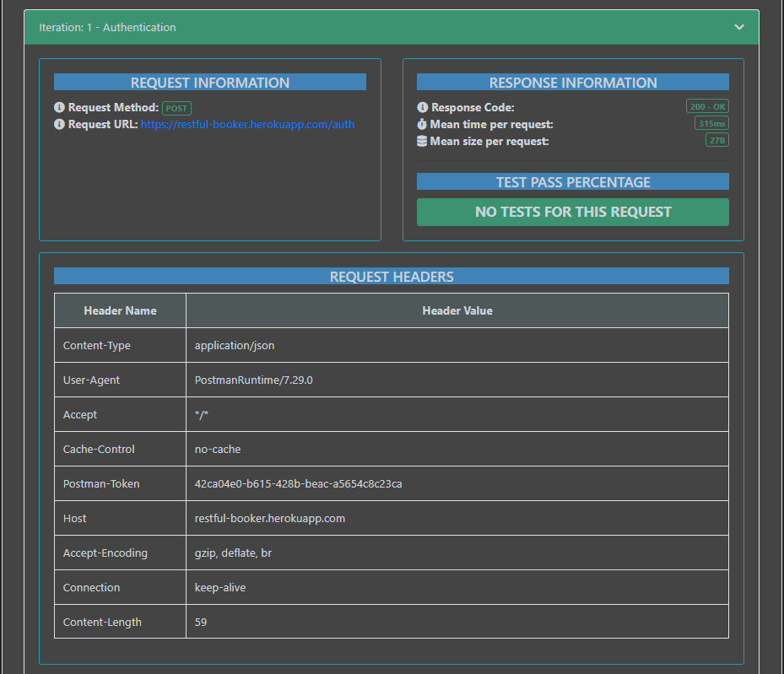Select the User-Agent PostmanRuntime value
Image resolution: width=784 pixels, height=674 pixels.
(x=253, y=380)
